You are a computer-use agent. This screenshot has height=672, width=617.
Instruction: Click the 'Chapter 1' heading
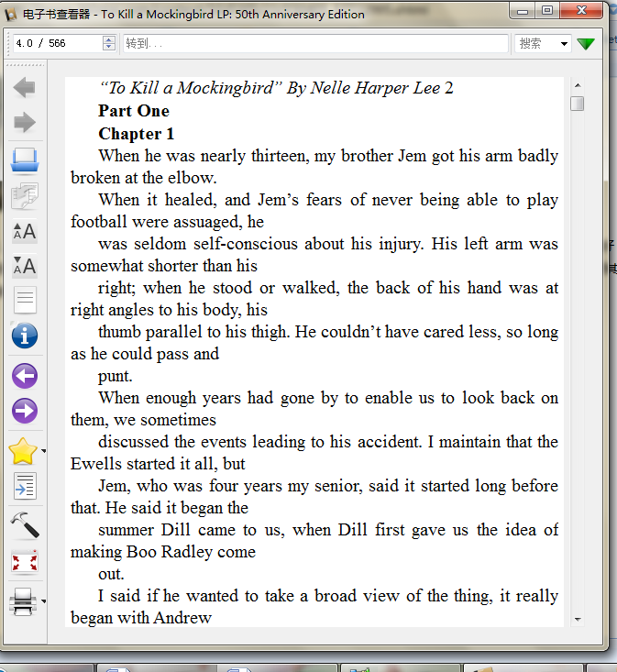pyautogui.click(x=137, y=134)
